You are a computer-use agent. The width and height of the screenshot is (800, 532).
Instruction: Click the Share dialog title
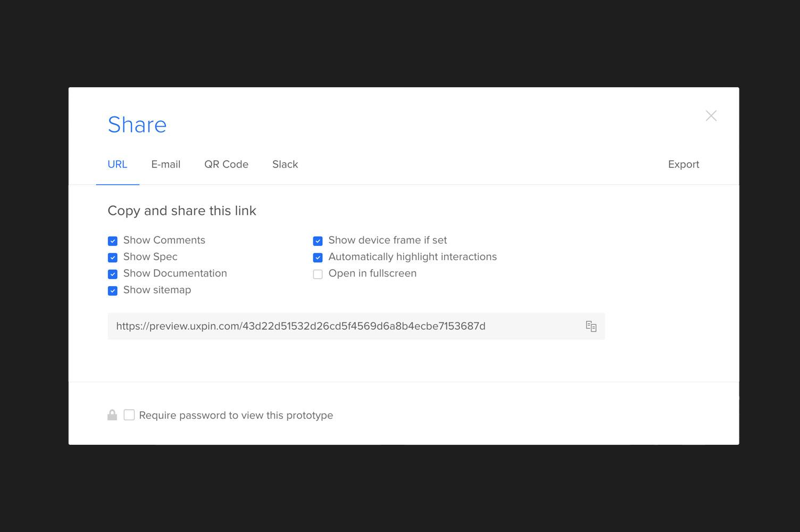[137, 125]
